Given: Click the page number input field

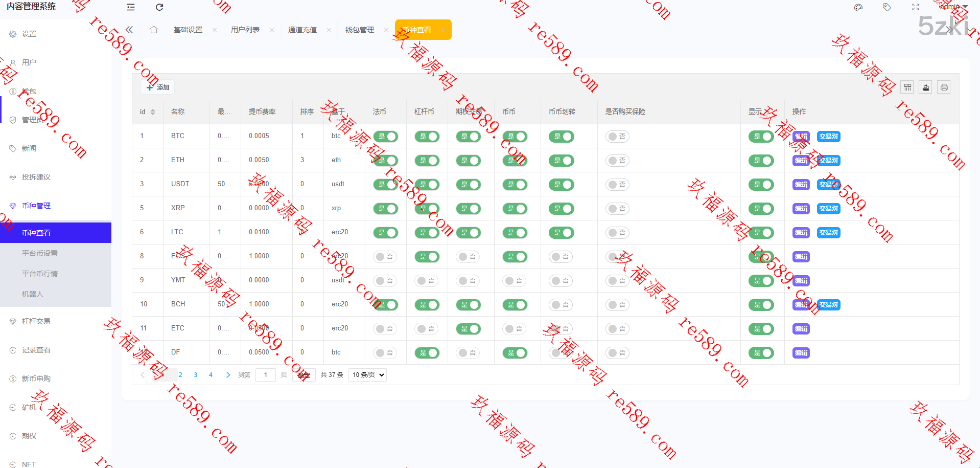Looking at the screenshot, I should pyautogui.click(x=265, y=375).
